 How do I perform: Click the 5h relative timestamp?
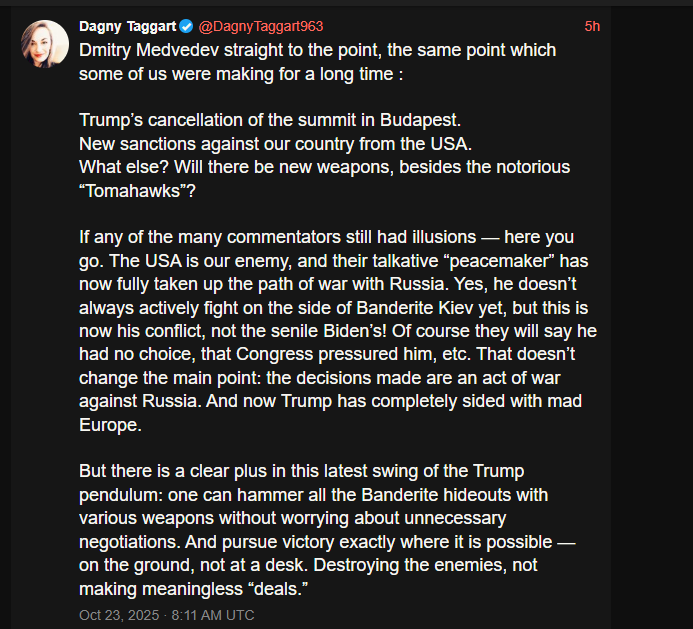tap(592, 26)
